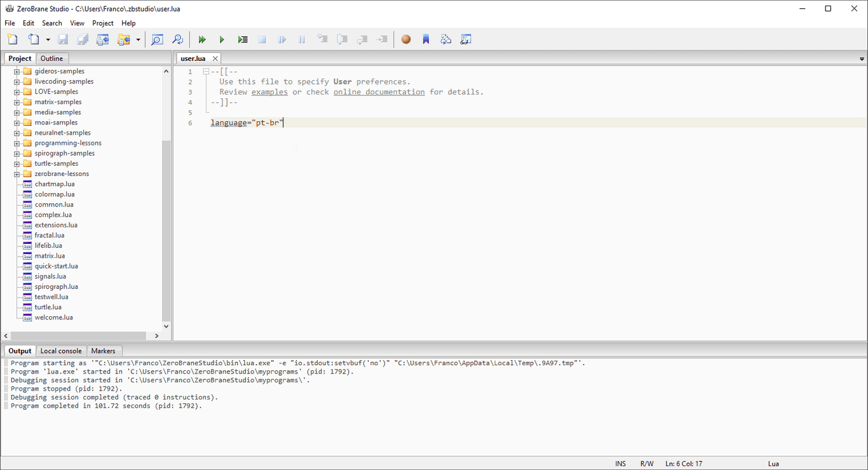Open the Watch window icon

click(466, 39)
